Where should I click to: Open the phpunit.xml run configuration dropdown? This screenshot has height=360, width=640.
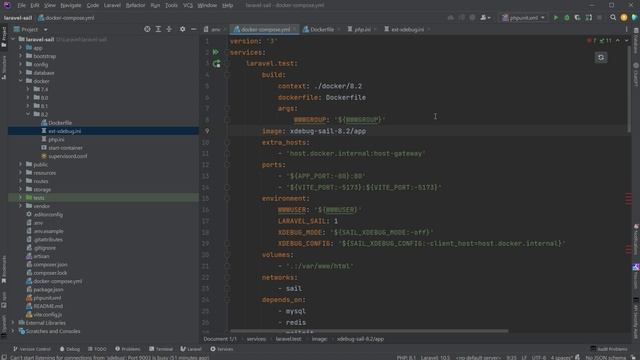coord(523,18)
